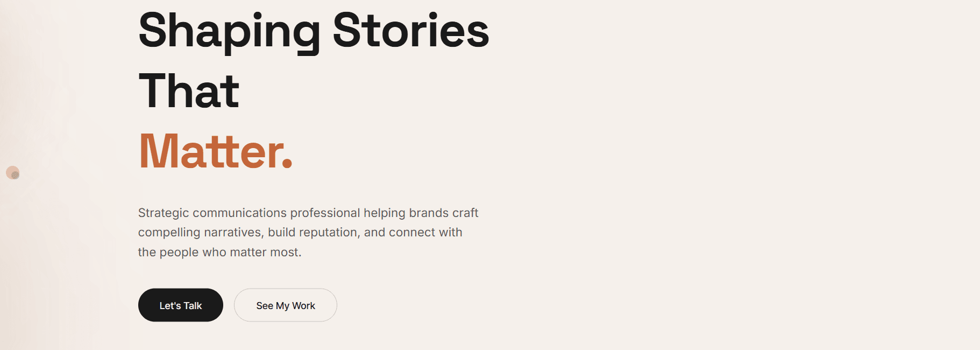The height and width of the screenshot is (350, 980).
Task: Click the word That in the headline
Action: [189, 92]
